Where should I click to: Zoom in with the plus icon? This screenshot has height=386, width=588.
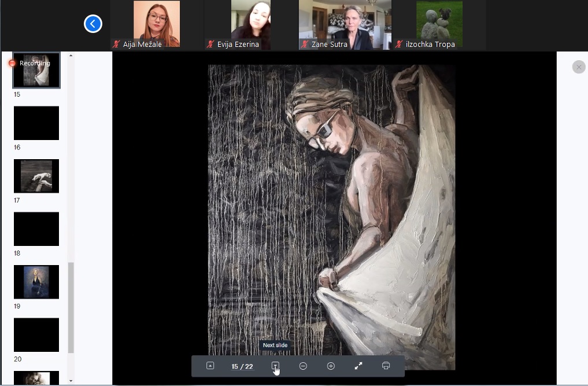click(x=331, y=366)
